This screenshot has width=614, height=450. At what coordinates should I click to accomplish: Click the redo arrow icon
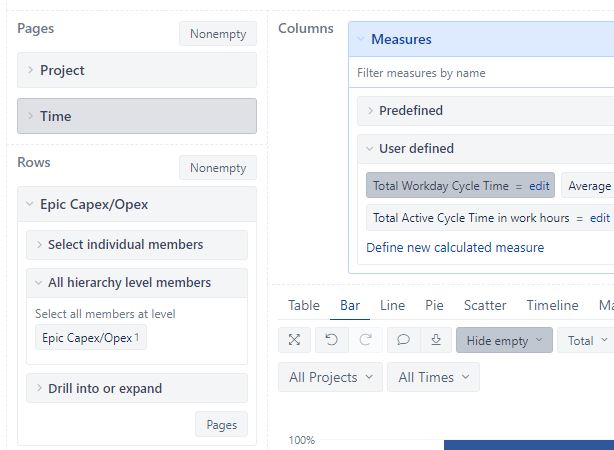pyautogui.click(x=365, y=340)
